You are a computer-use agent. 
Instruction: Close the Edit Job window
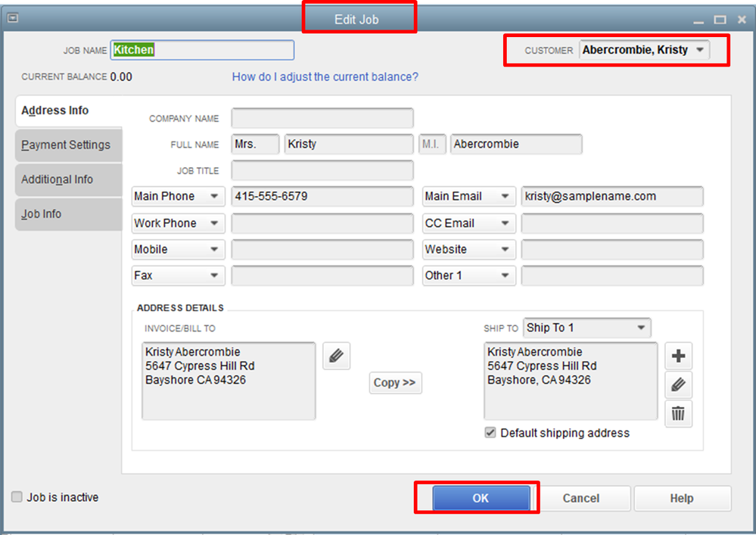tap(742, 20)
